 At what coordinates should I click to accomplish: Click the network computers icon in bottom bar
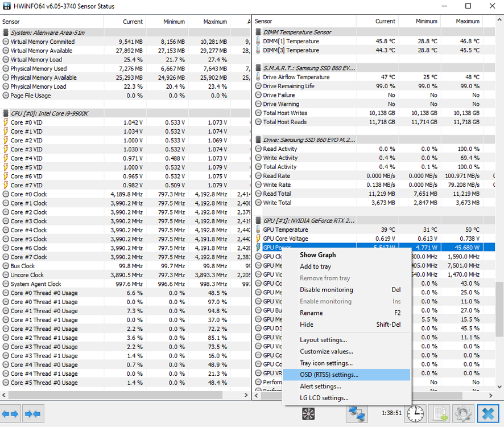(357, 413)
